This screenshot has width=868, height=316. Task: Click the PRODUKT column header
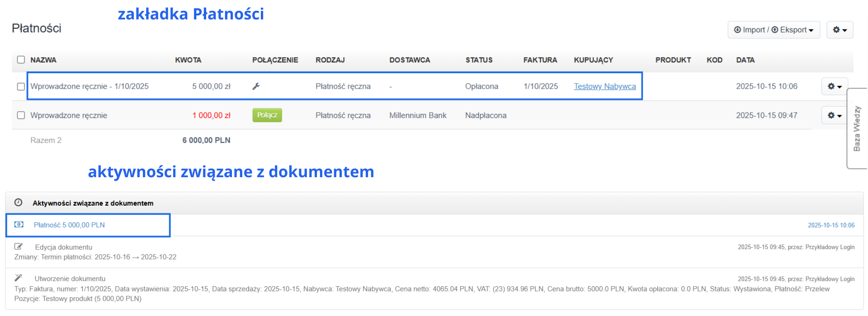(x=673, y=60)
